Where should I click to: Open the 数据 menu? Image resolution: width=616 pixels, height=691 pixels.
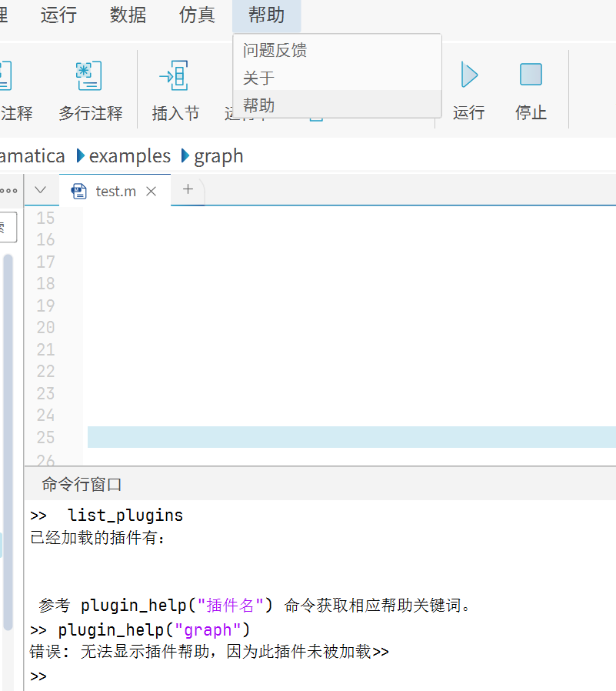128,15
